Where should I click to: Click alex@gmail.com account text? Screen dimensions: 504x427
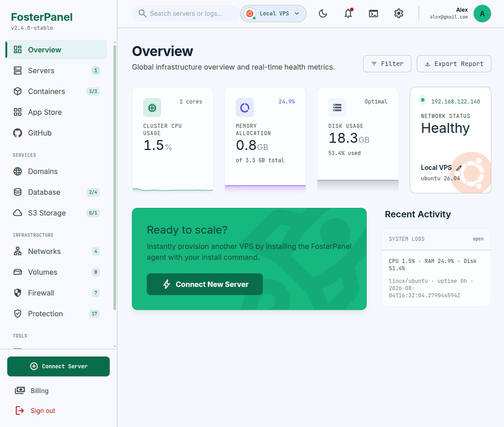click(449, 17)
